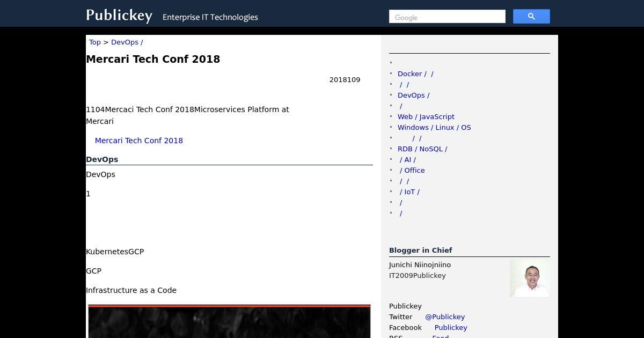
Task: Click the Publickey logo in header
Action: (x=119, y=16)
